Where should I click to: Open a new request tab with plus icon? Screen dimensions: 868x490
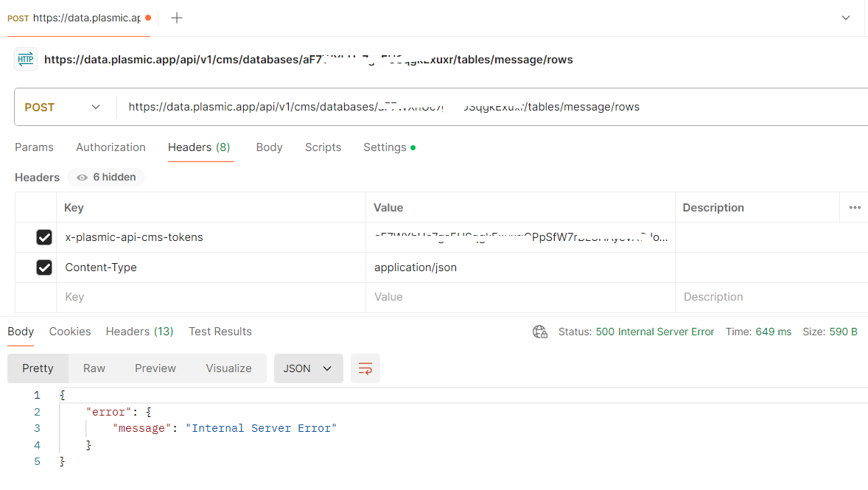[x=177, y=18]
